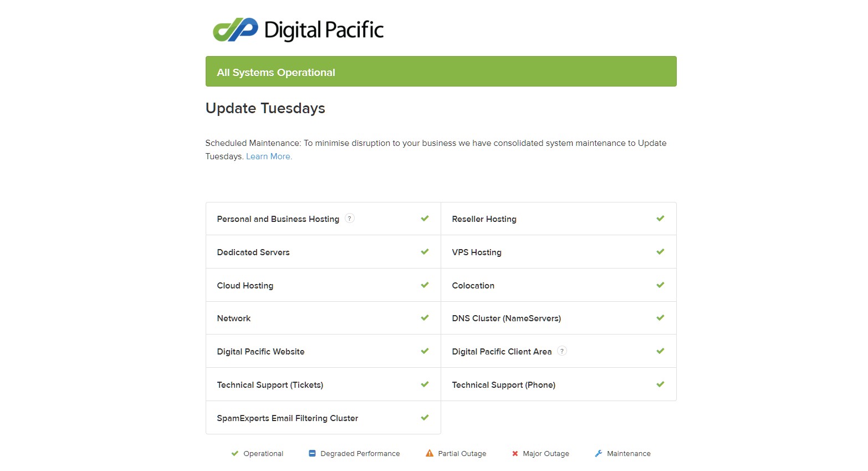Click the SpamExperts cluster status checkmark
The height and width of the screenshot is (471, 868).
pos(425,418)
